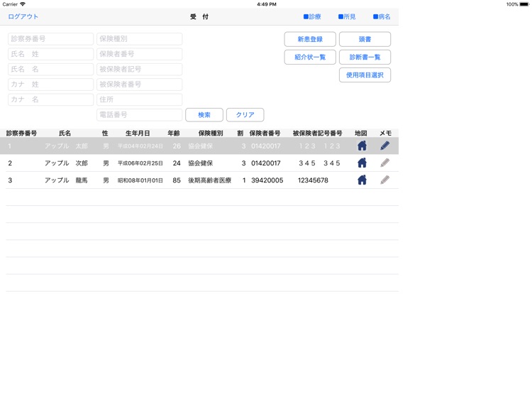
Task: Focus the 氏名 名 input field
Action: click(x=50, y=70)
